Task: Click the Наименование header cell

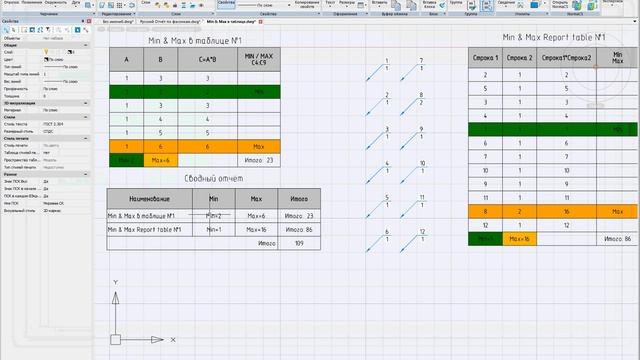Action: pos(149,199)
